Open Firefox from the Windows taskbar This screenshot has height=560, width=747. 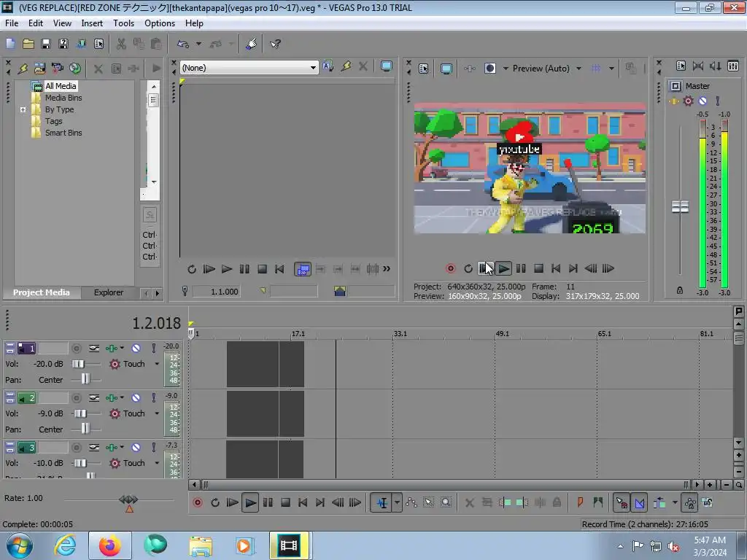(x=109, y=545)
